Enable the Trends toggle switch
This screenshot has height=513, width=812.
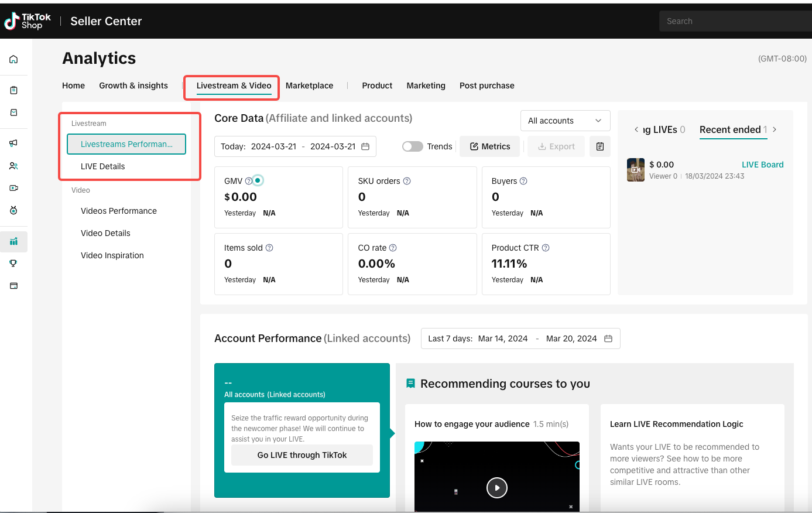[412, 146]
